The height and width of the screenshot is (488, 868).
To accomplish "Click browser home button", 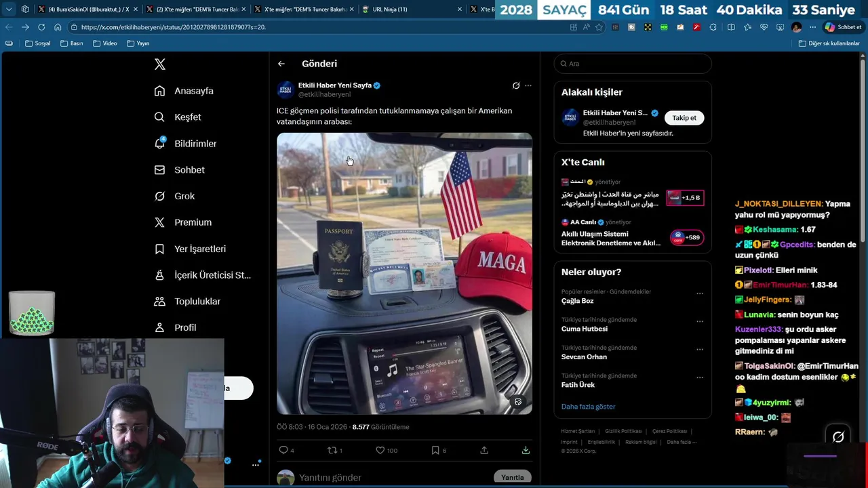I will [58, 27].
